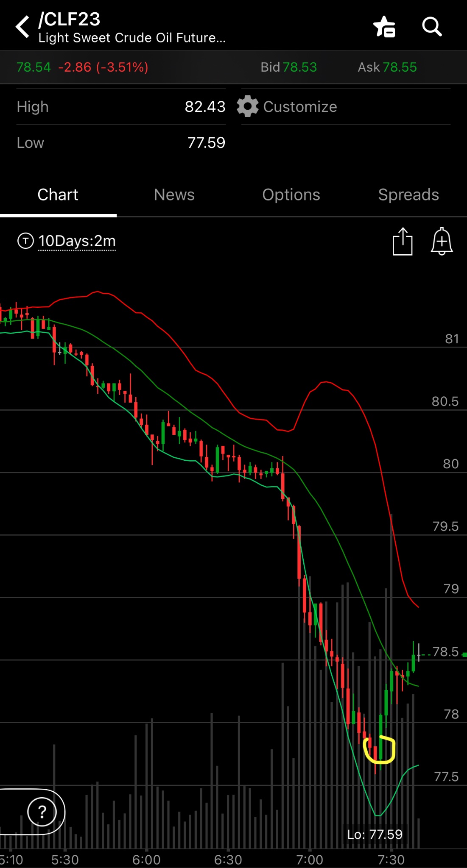Screen dimensions: 467x868
Task: Tap the Ask 78.55 quote
Action: tap(387, 67)
